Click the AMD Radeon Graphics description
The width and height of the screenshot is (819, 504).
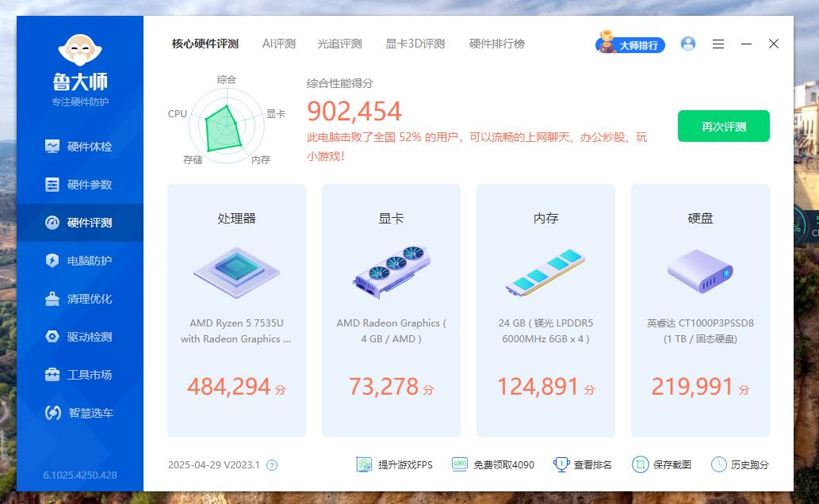coord(391,331)
